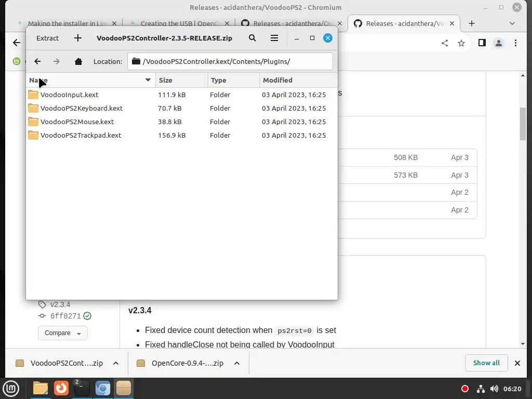Click the 156.9 kB size cell
The height and width of the screenshot is (399, 532).
pyautogui.click(x=171, y=136)
